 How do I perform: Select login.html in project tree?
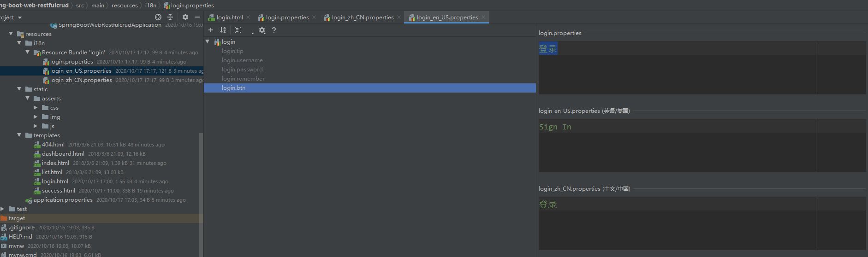coord(55,181)
